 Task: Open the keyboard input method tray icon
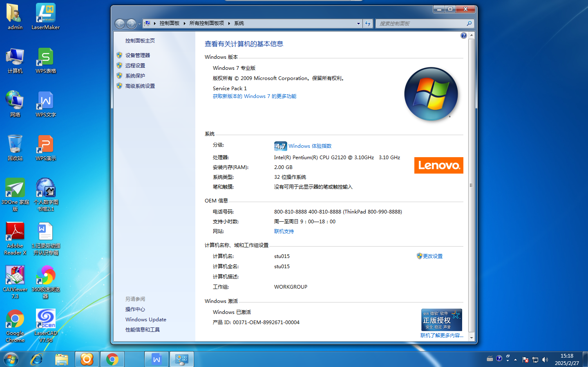[490, 359]
